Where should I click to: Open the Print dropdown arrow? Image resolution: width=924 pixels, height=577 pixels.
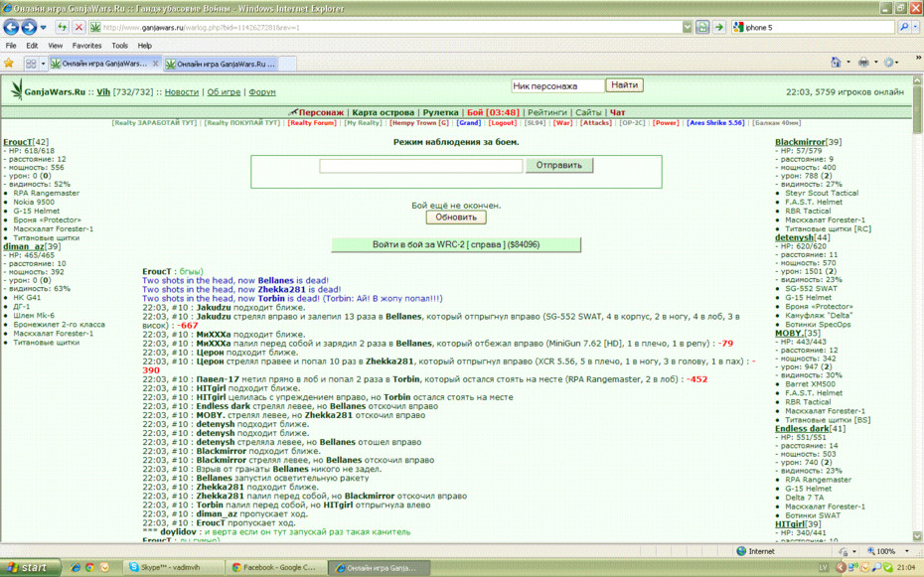coord(875,62)
